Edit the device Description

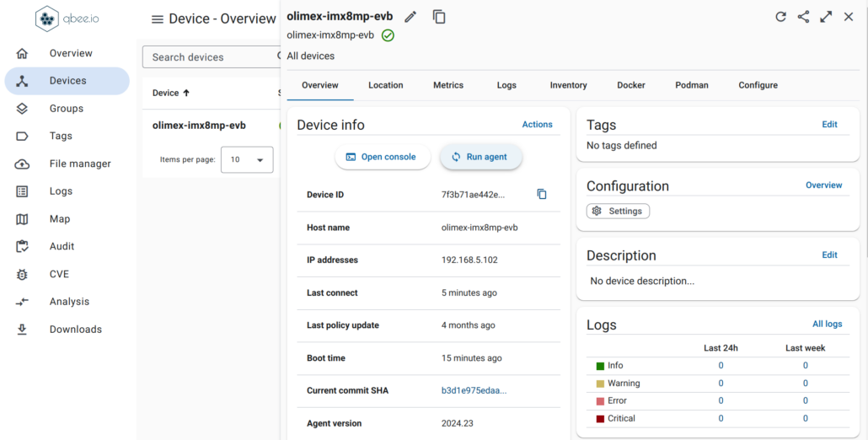829,255
